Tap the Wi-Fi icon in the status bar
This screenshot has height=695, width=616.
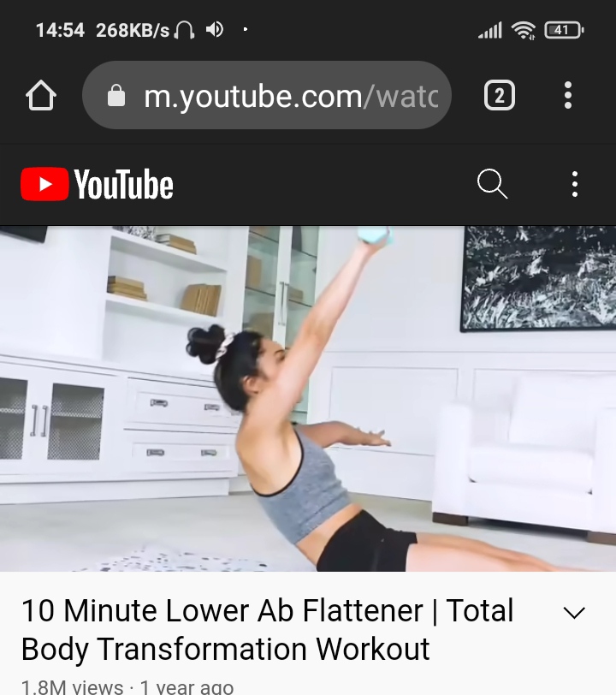pos(524,30)
